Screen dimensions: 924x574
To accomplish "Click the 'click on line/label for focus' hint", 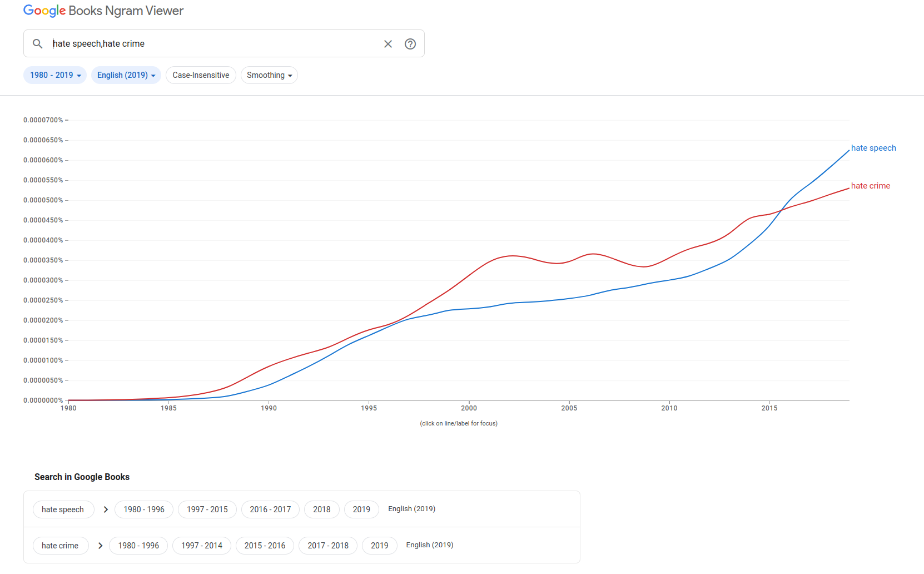I will tap(459, 423).
